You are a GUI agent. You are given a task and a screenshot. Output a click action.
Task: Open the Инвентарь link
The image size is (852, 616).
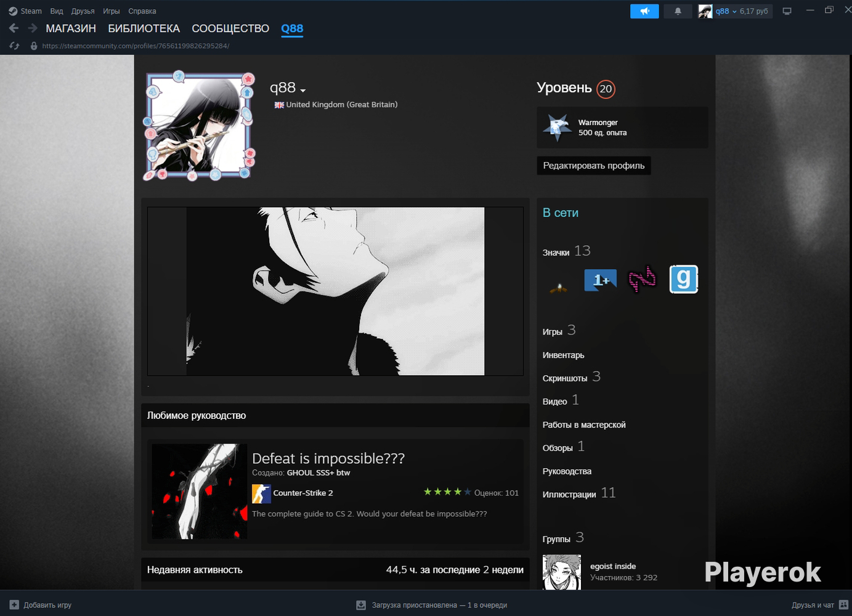pyautogui.click(x=563, y=355)
